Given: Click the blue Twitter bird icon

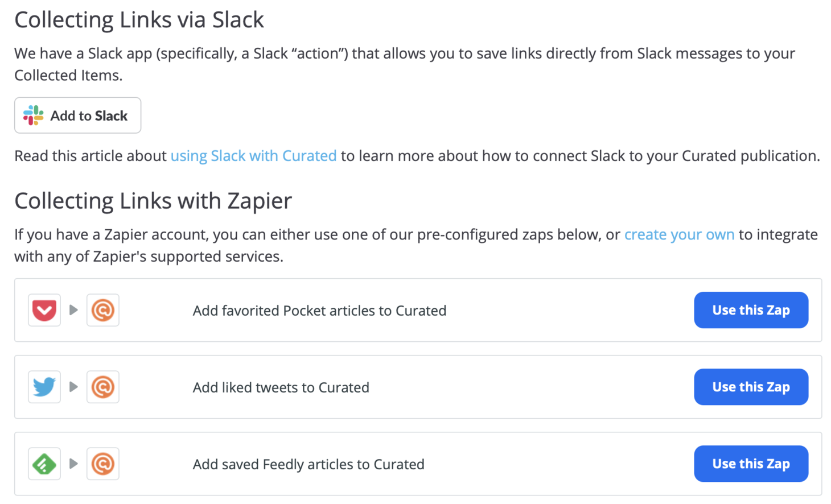Looking at the screenshot, I should click(44, 387).
